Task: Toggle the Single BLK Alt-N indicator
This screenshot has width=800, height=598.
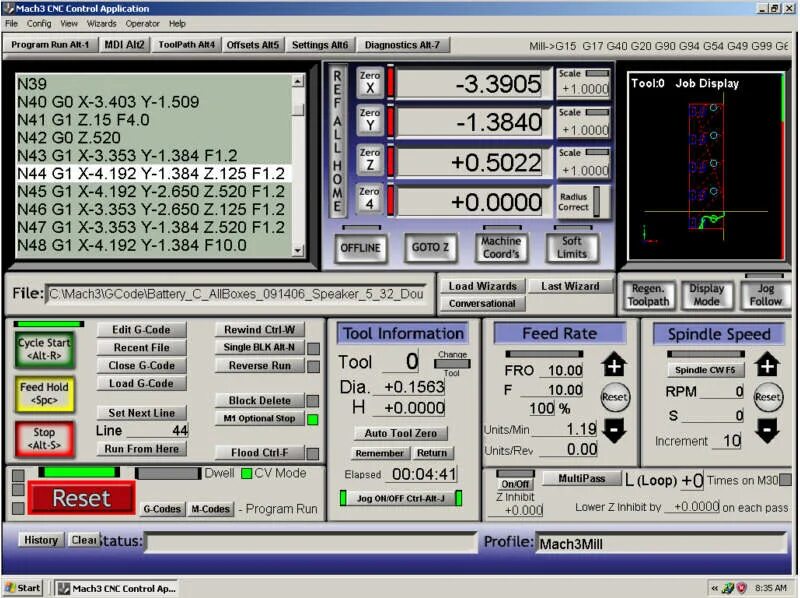Action: 313,348
